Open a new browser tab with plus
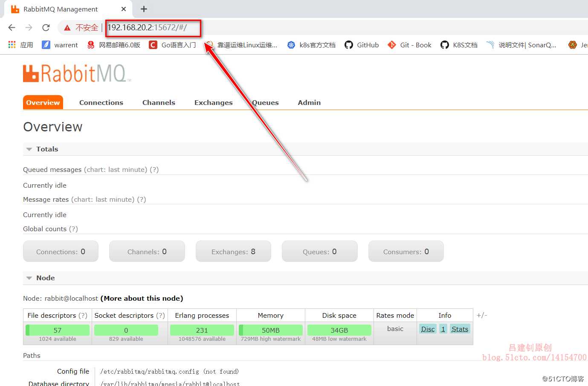 coord(144,9)
